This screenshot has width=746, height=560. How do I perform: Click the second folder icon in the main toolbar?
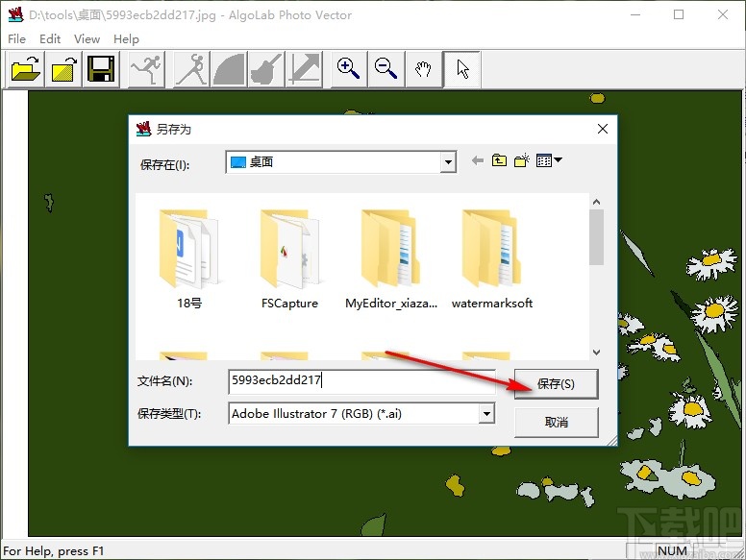click(63, 69)
